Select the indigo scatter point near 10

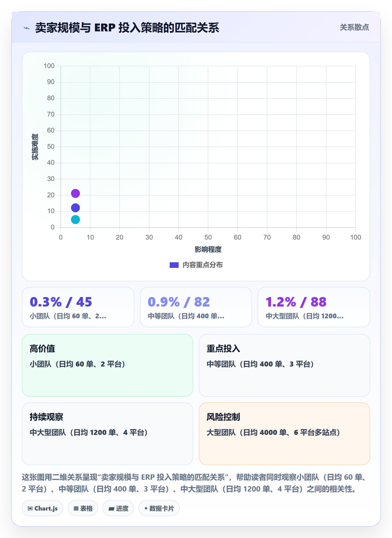point(75,208)
